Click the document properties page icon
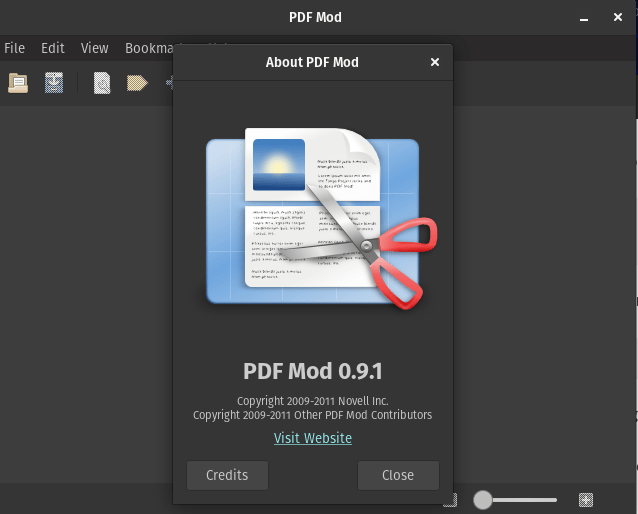Screen dimensions: 638x514 point(102,83)
